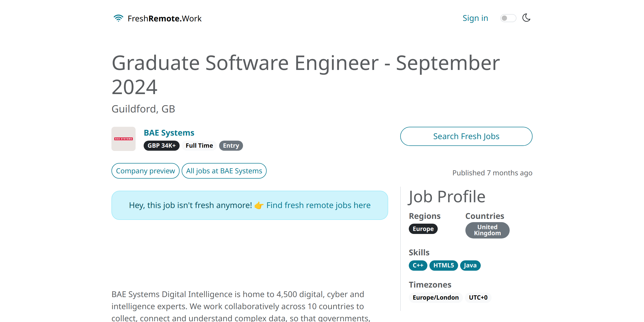Click the HTML5 skill tag
The image size is (644, 322).
tap(444, 265)
